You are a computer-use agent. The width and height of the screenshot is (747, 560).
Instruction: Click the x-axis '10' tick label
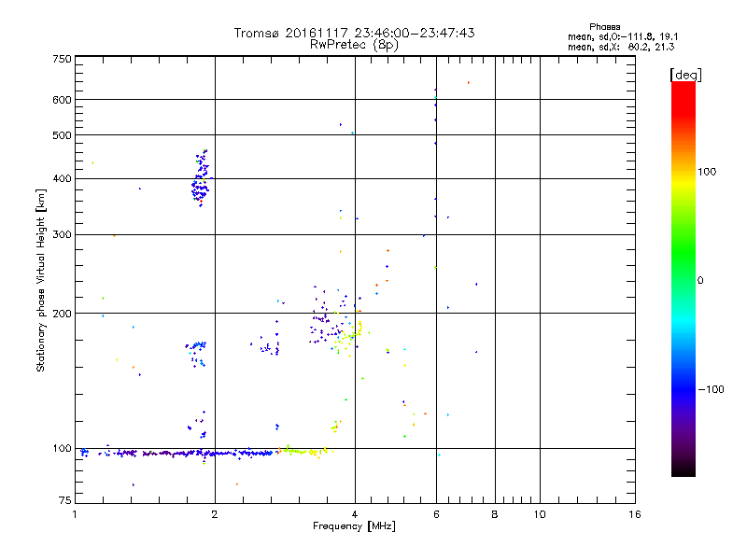coord(540,514)
